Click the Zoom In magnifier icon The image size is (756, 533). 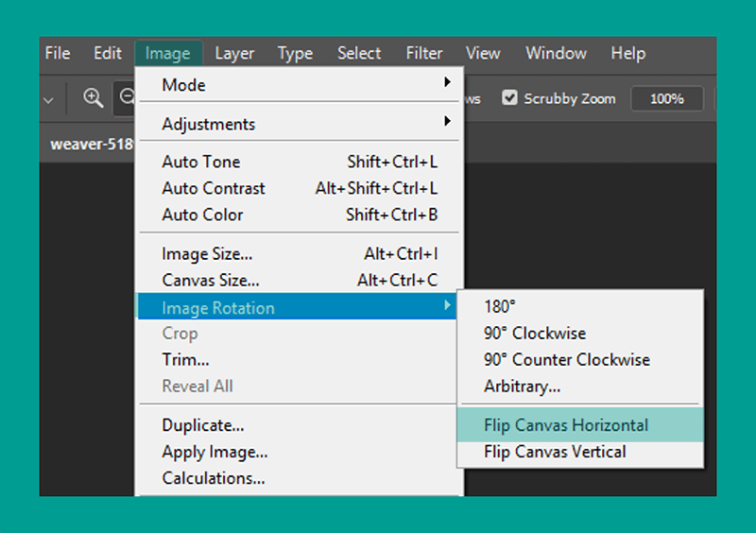tap(93, 98)
